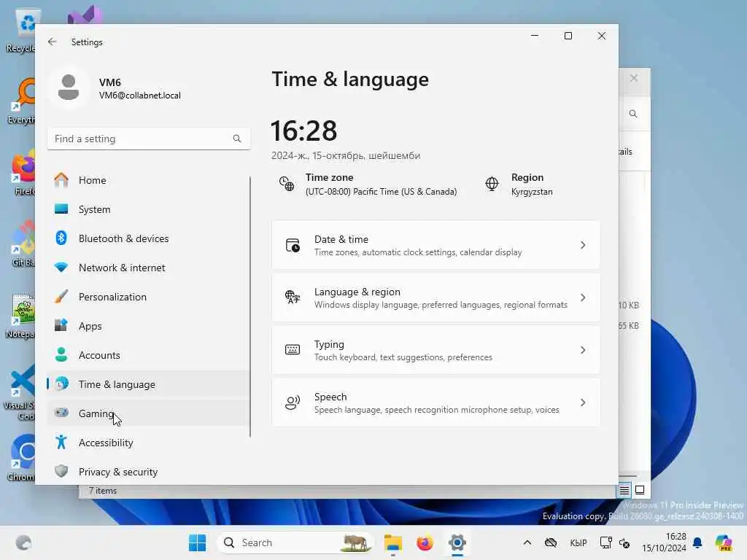Open Personalization settings
This screenshot has width=747, height=560.
[148, 297]
